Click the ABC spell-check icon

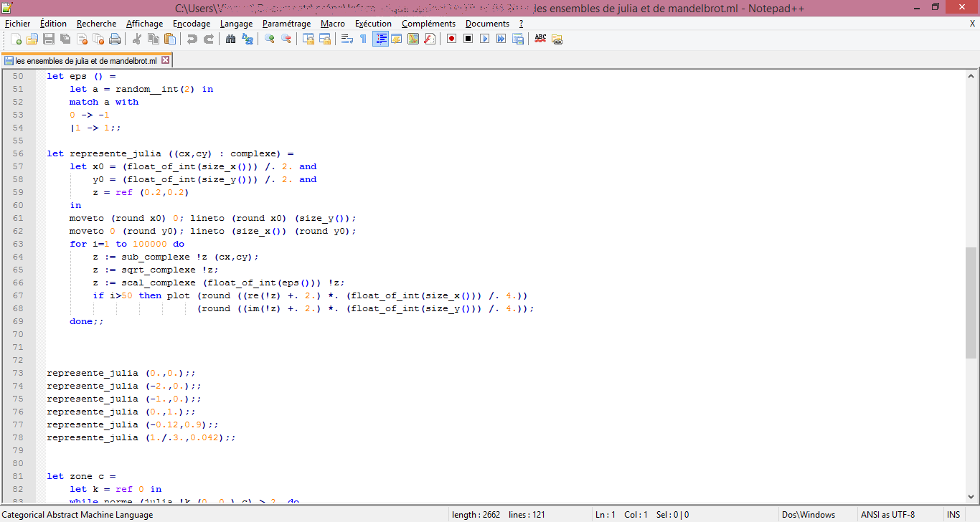540,39
